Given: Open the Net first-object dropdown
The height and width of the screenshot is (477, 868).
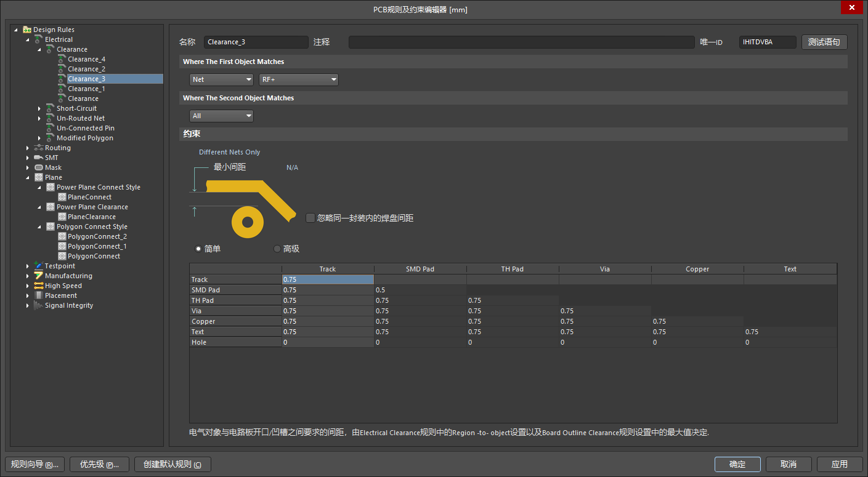Looking at the screenshot, I should 221,79.
